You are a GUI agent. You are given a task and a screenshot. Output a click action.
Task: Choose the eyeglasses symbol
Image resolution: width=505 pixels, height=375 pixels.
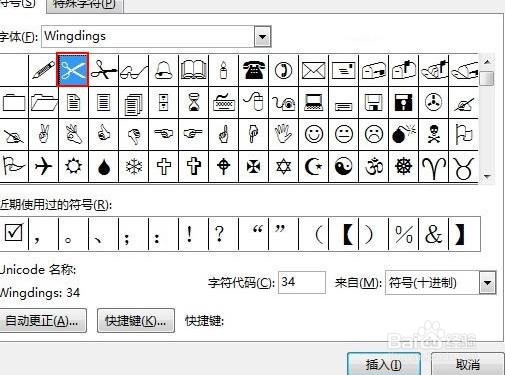point(133,70)
